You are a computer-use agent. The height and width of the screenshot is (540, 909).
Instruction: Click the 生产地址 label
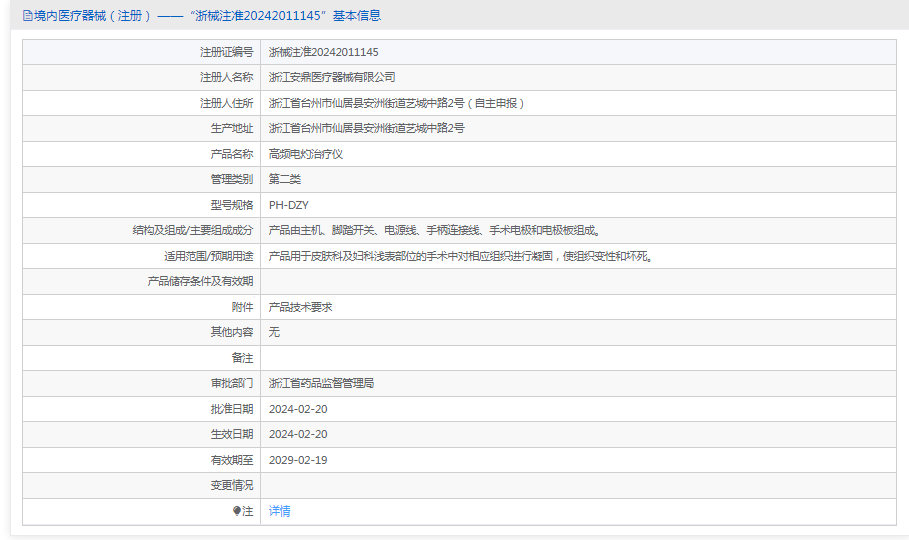pos(232,128)
